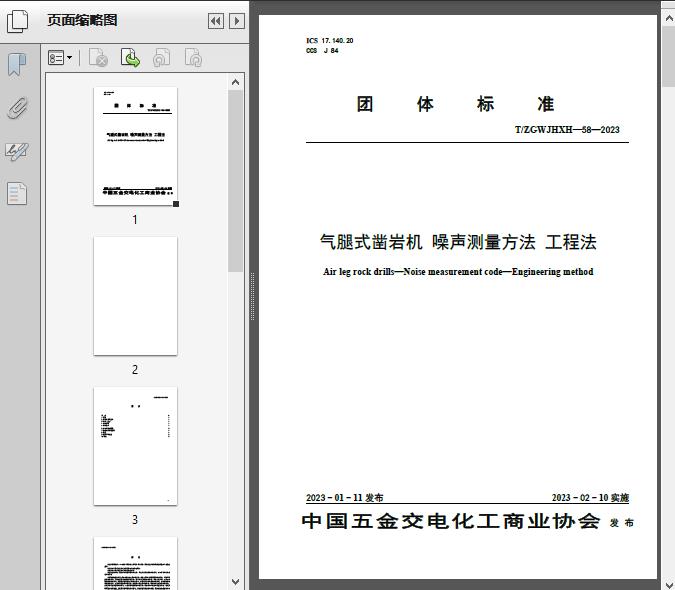The width and height of the screenshot is (675, 590).
Task: Click the document scrollbar thumb
Action: (669, 57)
